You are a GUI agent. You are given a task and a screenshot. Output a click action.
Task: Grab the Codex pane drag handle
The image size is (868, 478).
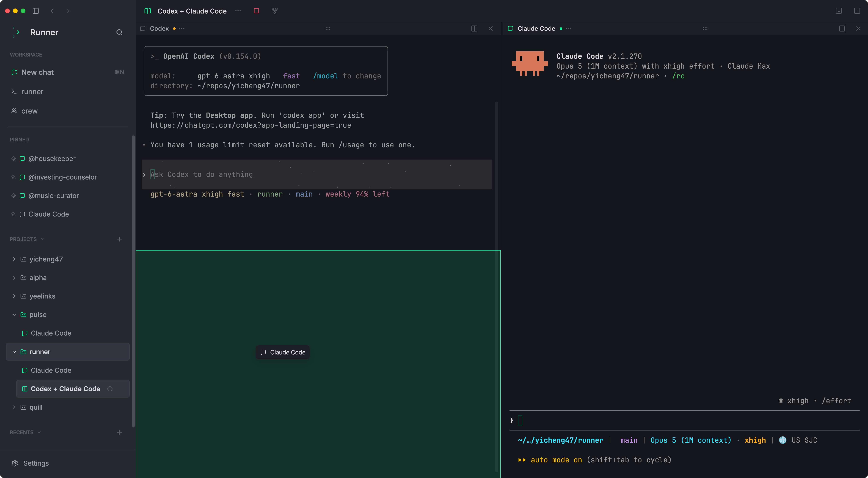point(328,29)
